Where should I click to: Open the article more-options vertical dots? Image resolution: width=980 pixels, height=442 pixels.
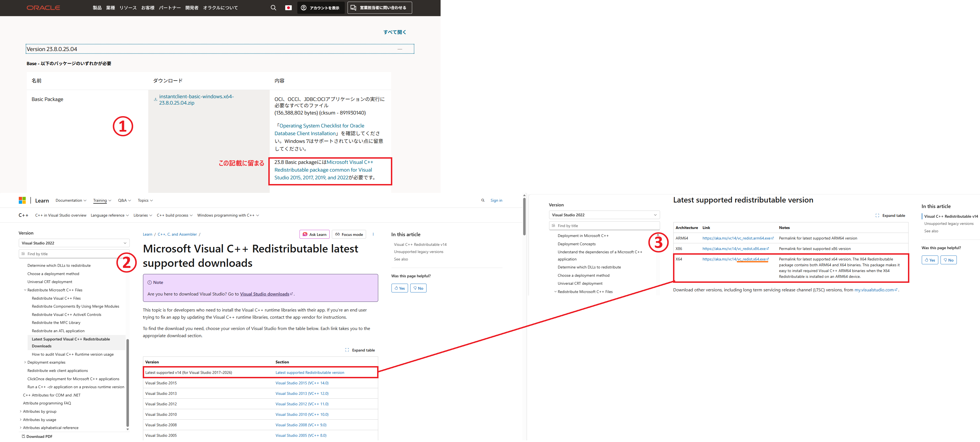click(x=373, y=234)
